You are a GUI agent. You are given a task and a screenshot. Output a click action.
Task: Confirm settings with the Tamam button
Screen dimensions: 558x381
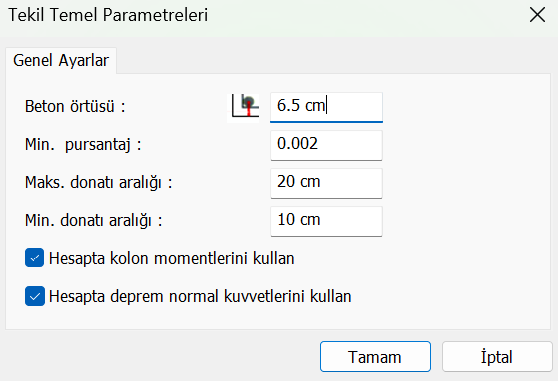(375, 357)
